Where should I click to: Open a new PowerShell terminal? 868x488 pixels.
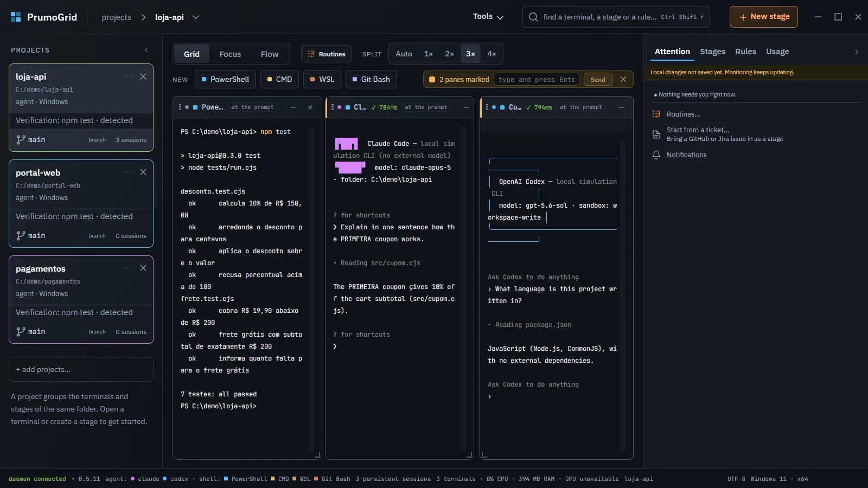pos(225,79)
